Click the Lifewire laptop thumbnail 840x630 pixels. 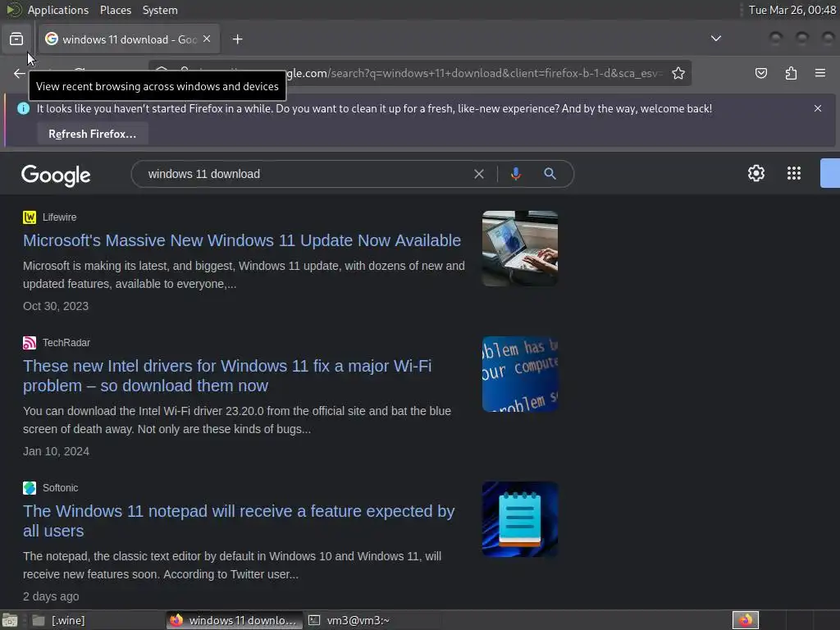pos(519,249)
